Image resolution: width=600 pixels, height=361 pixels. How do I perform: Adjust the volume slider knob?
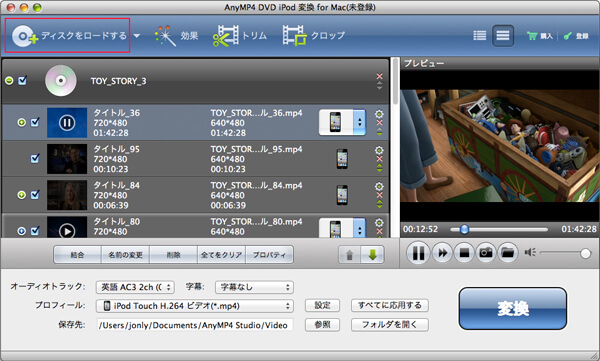[585, 253]
